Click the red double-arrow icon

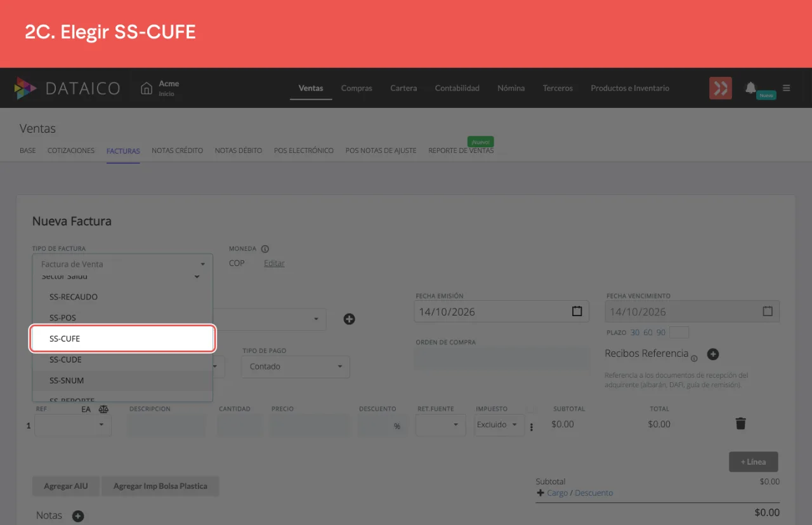point(721,88)
